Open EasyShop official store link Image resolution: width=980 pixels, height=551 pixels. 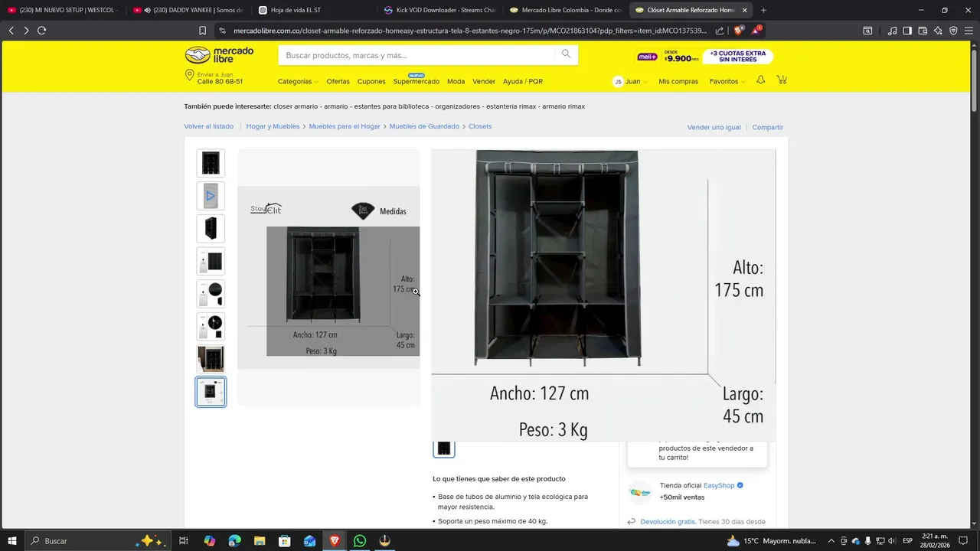[x=719, y=485]
